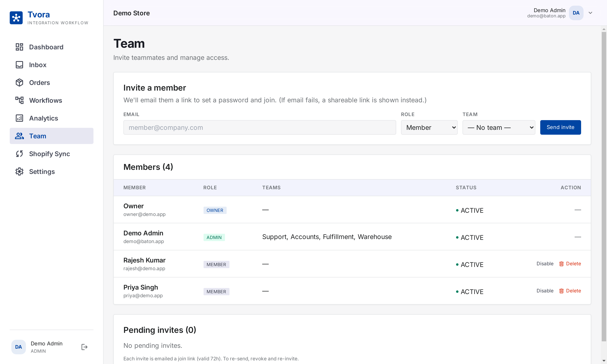
Task: Select Shopify Sync in sidebar
Action: click(52, 154)
